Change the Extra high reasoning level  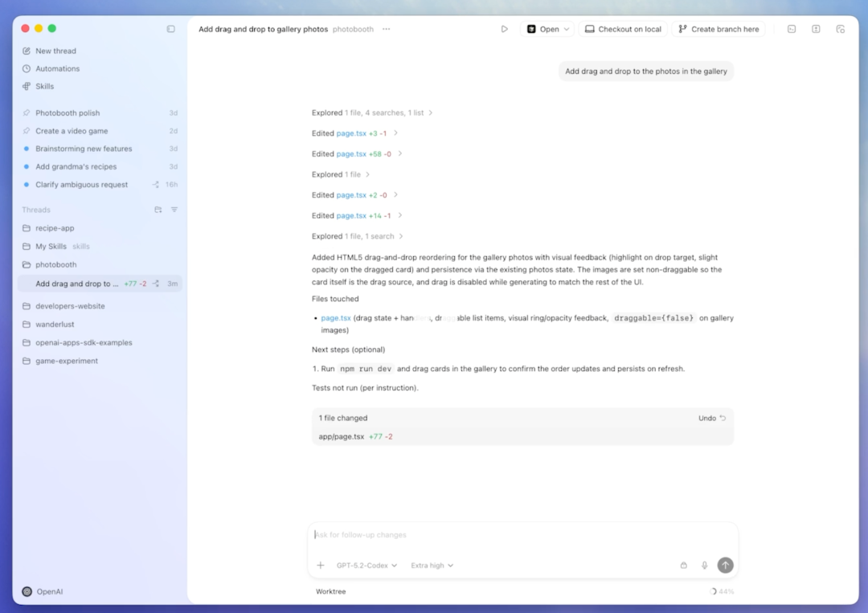tap(431, 565)
